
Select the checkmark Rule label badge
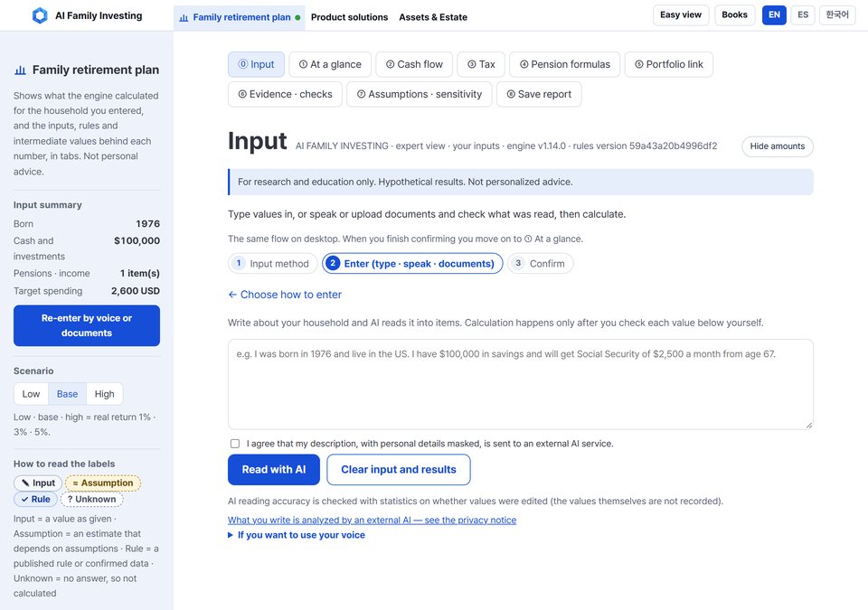coord(35,499)
